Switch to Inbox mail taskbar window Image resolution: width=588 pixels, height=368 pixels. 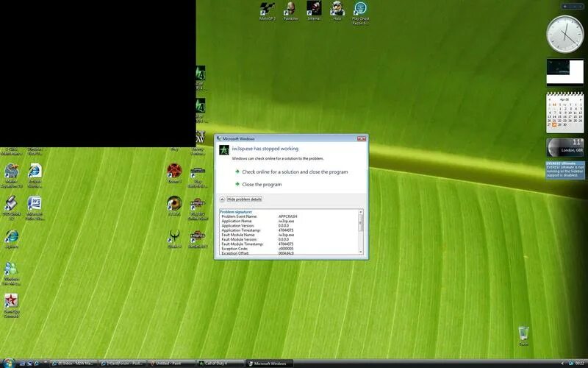pyautogui.click(x=73, y=364)
